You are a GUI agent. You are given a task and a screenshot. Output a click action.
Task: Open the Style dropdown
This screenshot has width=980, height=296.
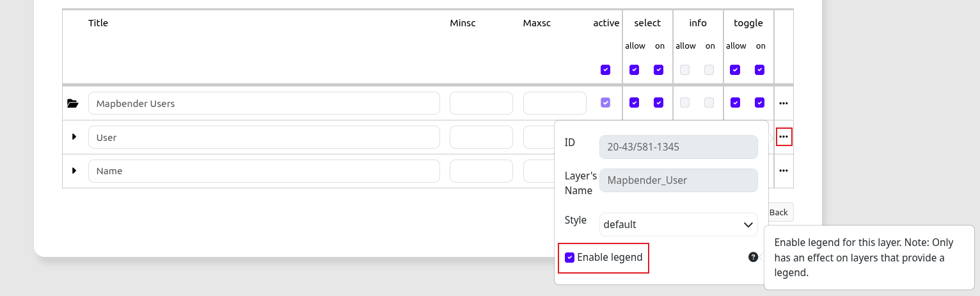click(x=679, y=224)
